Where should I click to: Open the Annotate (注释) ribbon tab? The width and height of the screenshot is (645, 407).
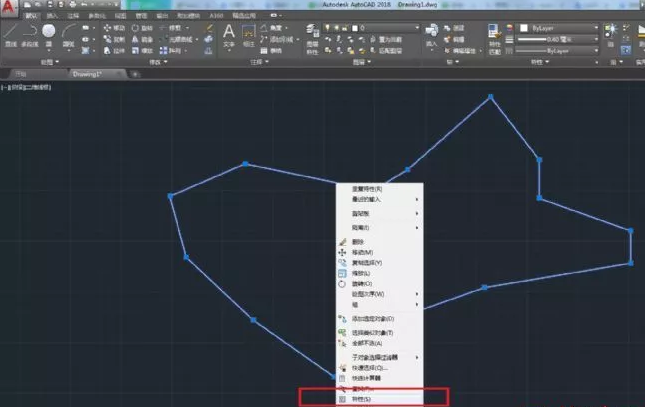73,16
